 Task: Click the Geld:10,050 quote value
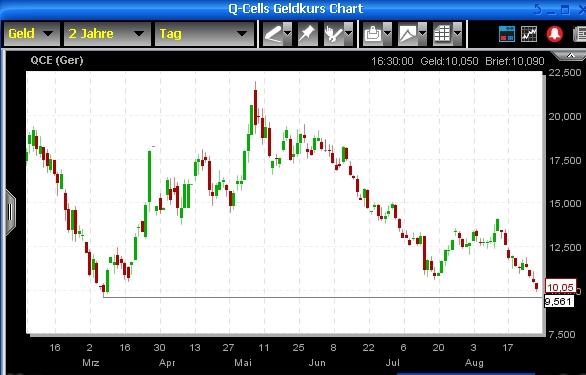449,61
